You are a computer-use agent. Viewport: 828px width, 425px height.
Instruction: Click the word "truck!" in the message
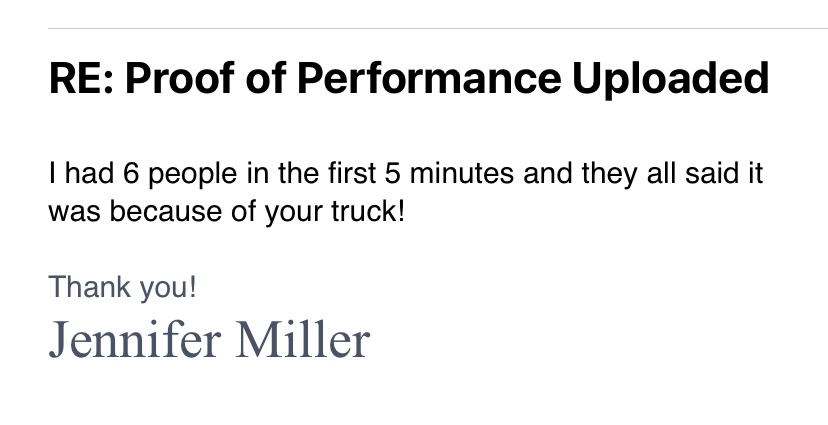(368, 212)
